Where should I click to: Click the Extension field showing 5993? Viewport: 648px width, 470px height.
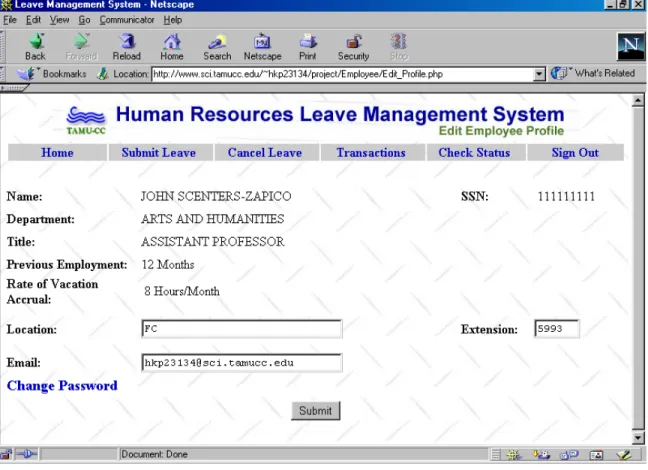pos(557,329)
